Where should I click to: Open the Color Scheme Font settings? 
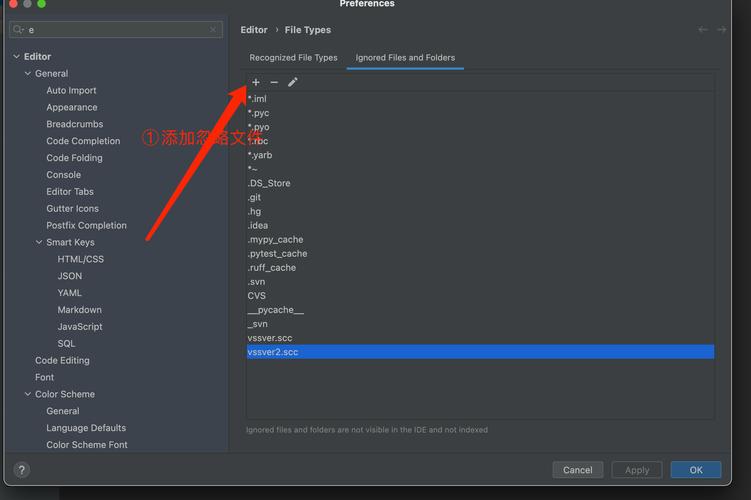click(x=87, y=445)
